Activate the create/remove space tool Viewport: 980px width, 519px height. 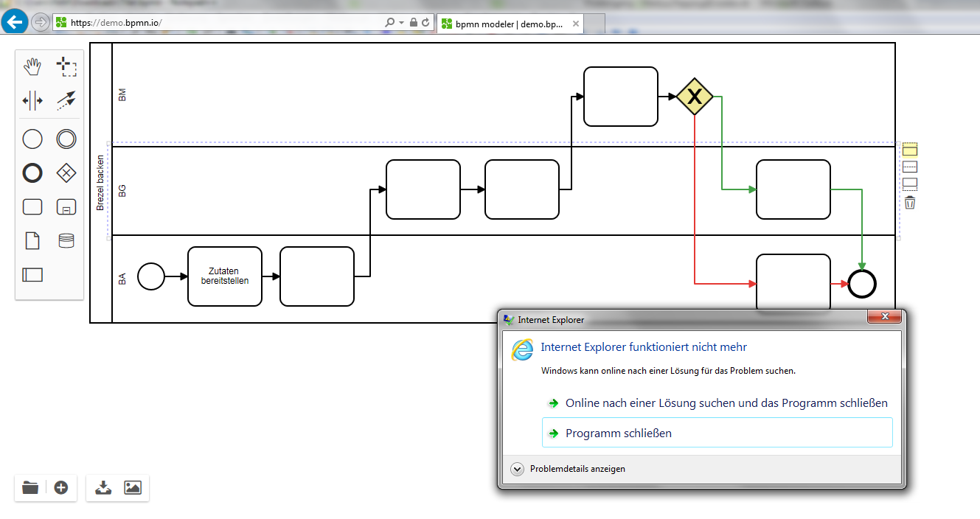coord(32,100)
